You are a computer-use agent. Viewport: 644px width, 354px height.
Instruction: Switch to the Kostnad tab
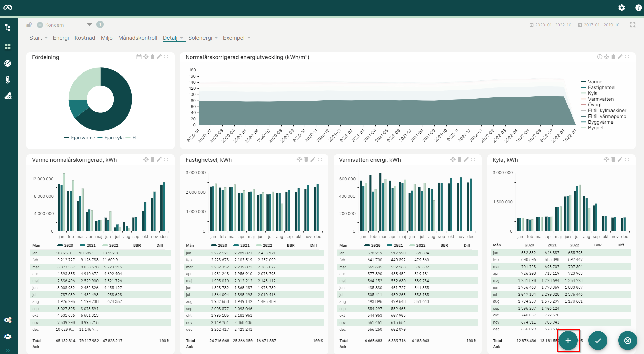[85, 38]
